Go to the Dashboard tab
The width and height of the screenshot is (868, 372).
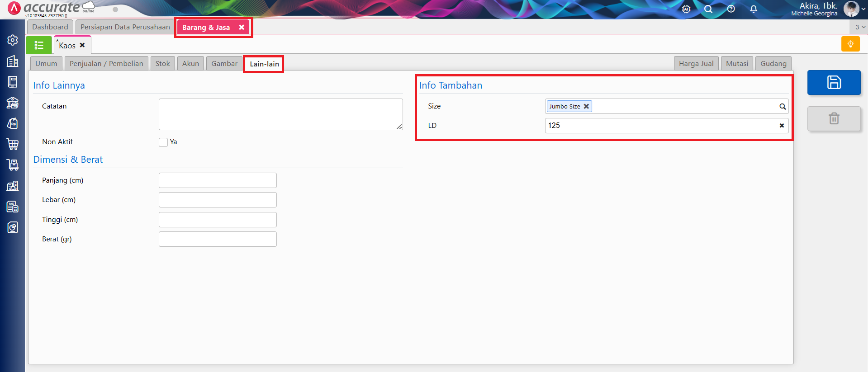point(50,27)
